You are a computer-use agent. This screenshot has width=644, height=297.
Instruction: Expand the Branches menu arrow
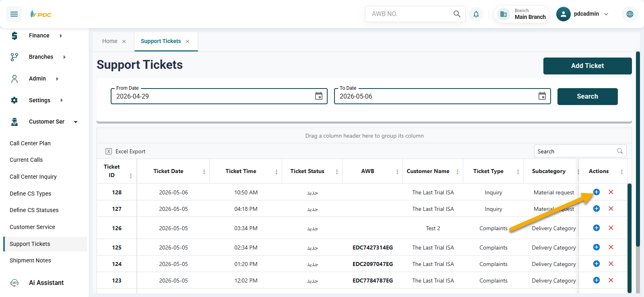[64, 57]
